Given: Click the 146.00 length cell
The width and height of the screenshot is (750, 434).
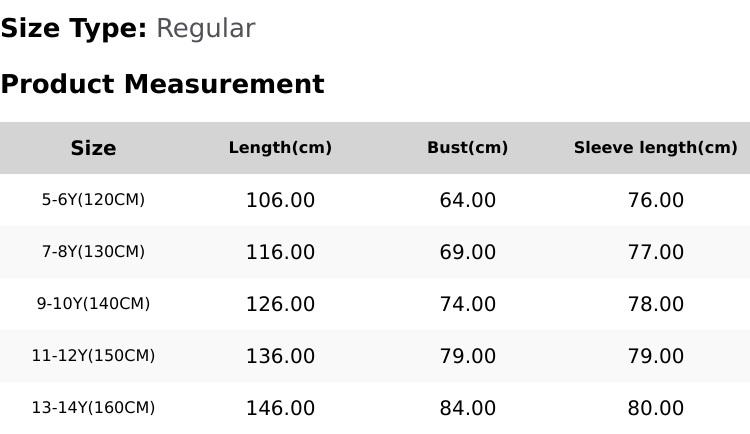Looking at the screenshot, I should (280, 408).
